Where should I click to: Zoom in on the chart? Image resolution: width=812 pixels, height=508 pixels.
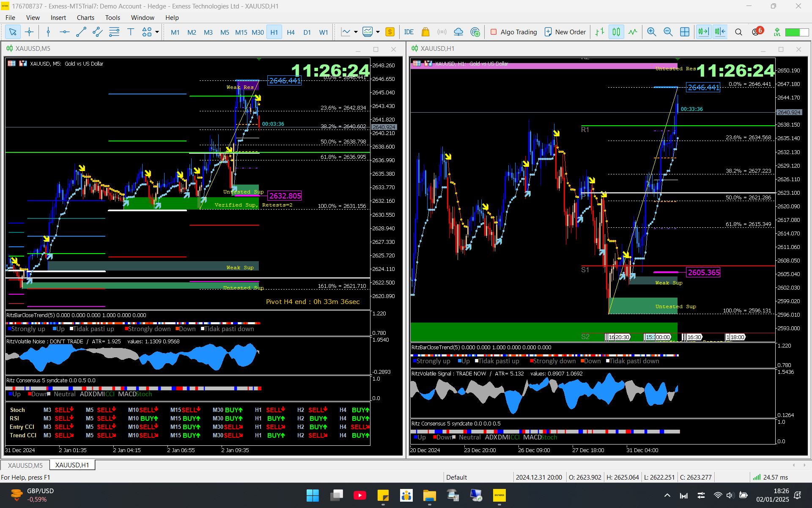pos(651,32)
